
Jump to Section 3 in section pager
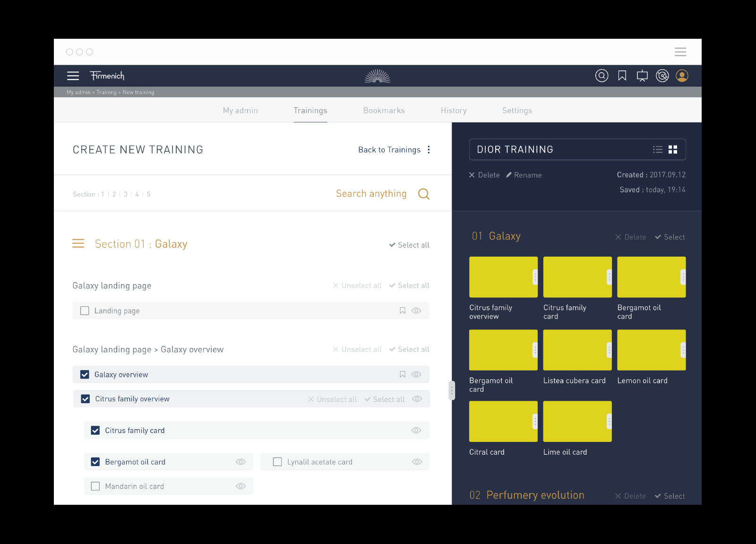click(x=126, y=194)
